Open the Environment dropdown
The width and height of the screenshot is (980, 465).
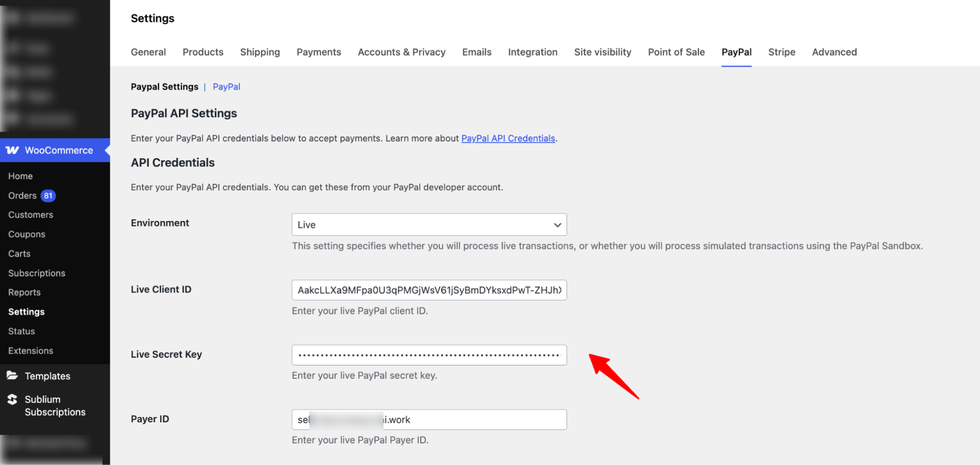[x=428, y=224]
